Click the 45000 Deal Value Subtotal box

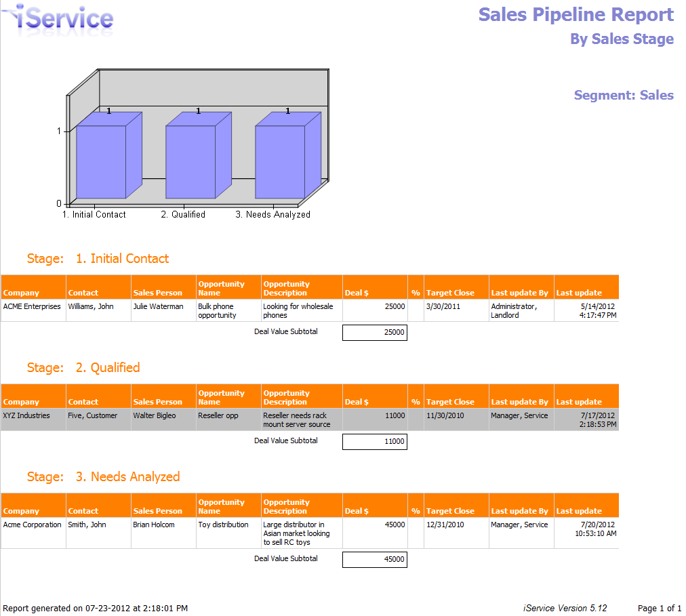[x=374, y=560]
